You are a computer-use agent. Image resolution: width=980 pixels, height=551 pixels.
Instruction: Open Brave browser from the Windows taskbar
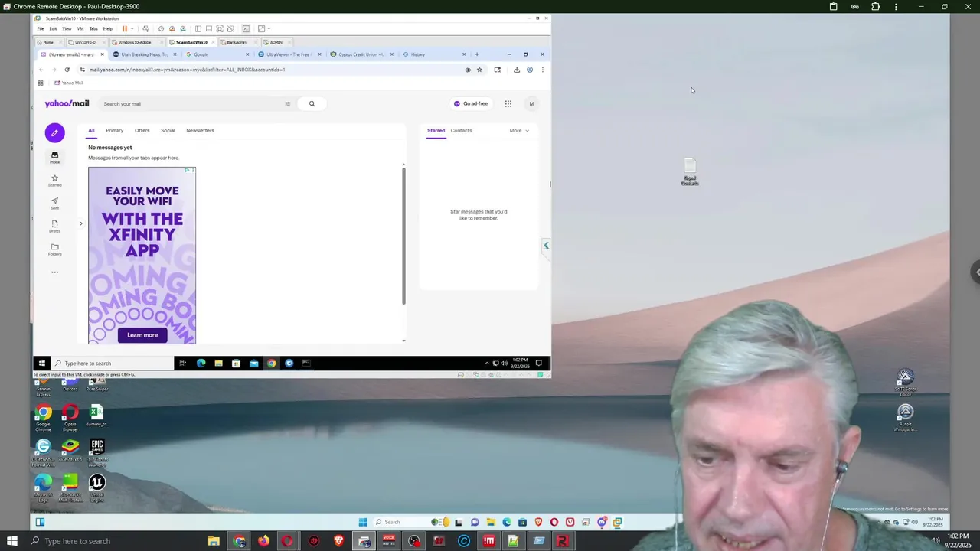338,541
